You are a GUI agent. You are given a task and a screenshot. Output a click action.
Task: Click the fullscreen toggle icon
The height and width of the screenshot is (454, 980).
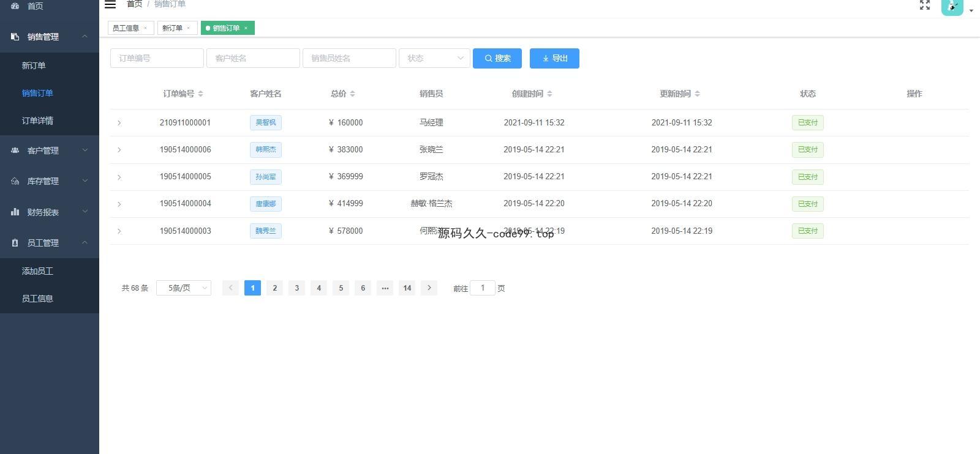[x=925, y=5]
